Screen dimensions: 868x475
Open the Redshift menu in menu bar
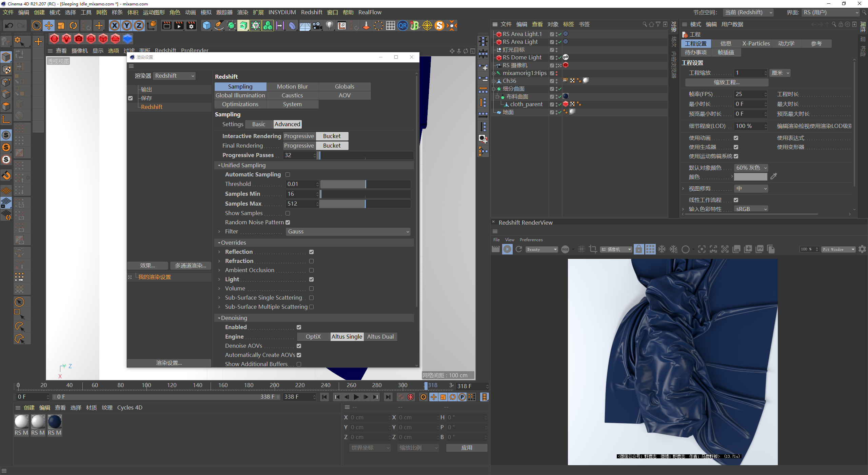[311, 12]
